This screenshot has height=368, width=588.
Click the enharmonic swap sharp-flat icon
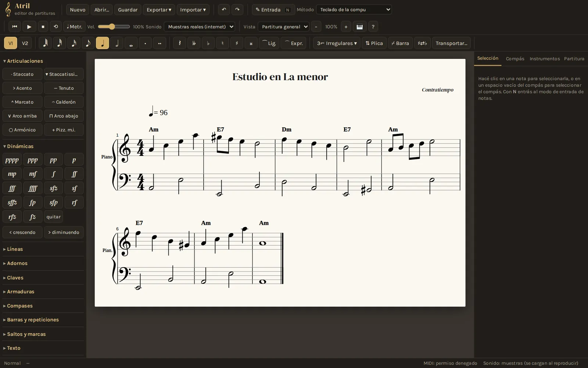pyautogui.click(x=422, y=43)
